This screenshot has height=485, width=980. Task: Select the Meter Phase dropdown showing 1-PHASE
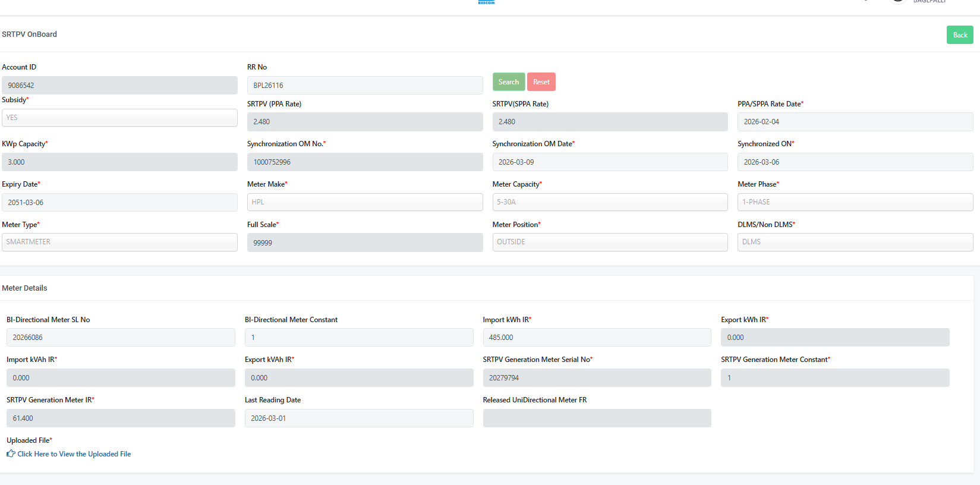click(x=855, y=202)
